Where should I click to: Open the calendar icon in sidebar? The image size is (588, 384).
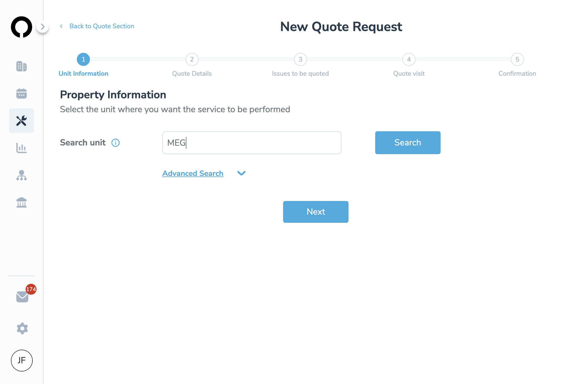22,93
